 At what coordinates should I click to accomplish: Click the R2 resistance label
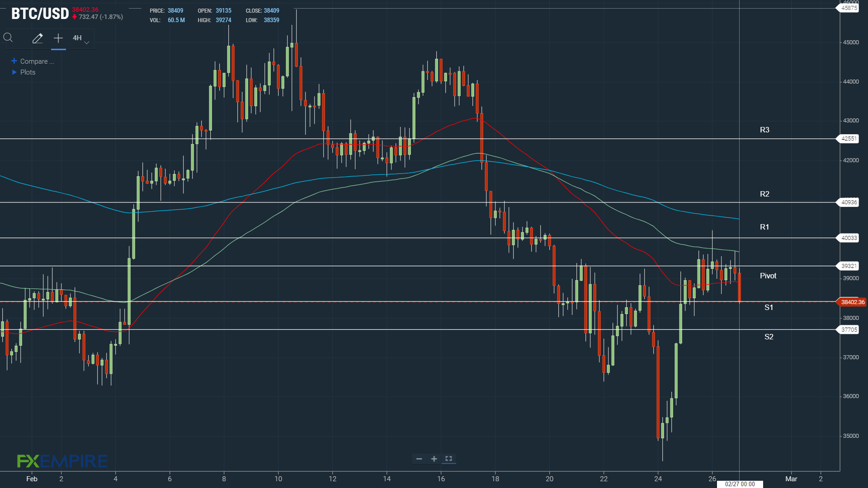click(x=764, y=194)
